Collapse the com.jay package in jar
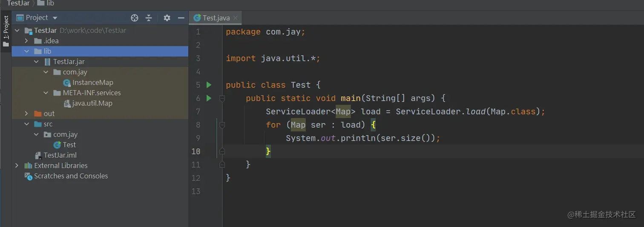 click(46, 72)
